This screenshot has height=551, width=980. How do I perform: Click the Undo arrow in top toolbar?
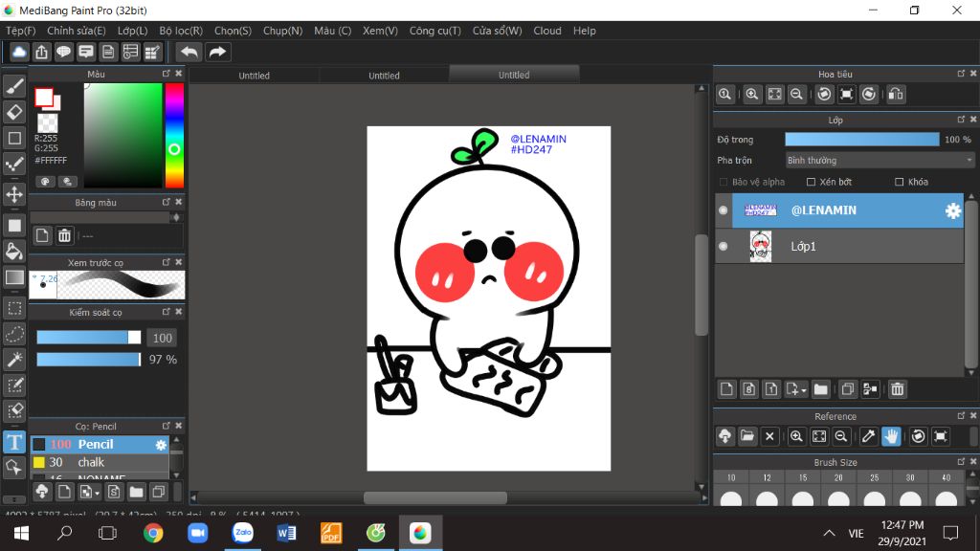pos(189,52)
